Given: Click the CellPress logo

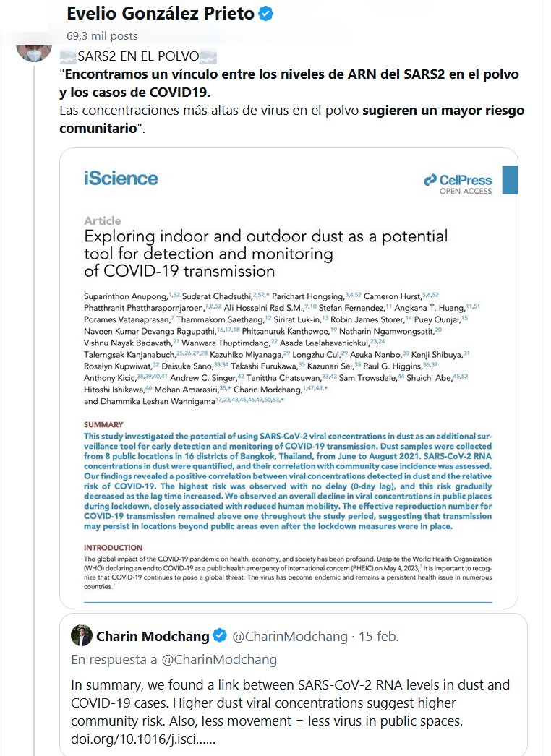Looking at the screenshot, I should 458,183.
